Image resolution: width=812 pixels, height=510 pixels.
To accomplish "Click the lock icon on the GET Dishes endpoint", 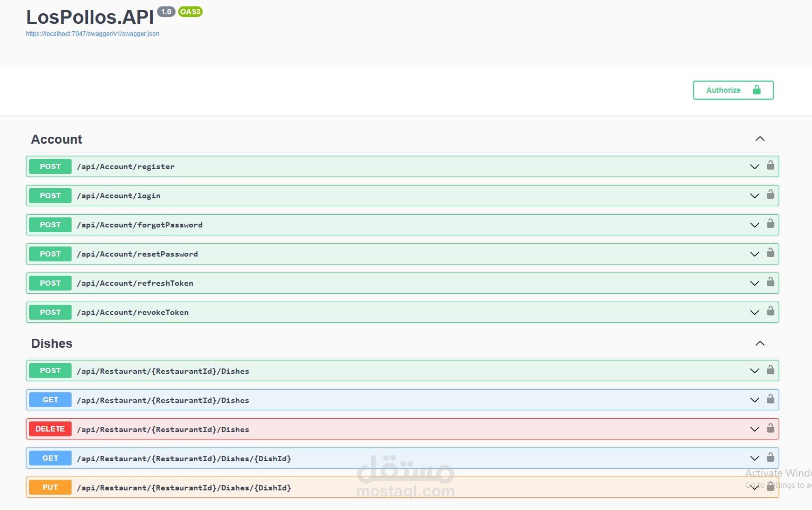I will point(771,400).
